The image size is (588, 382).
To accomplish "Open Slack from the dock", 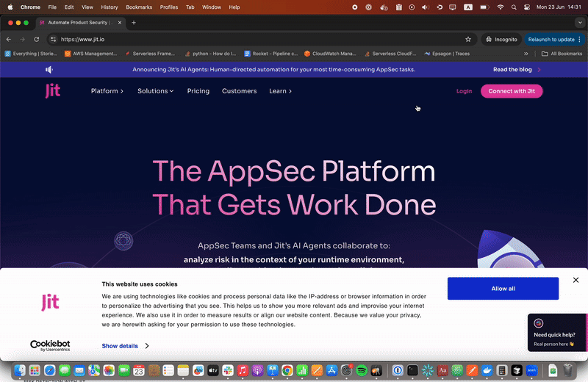I will pos(228,370).
